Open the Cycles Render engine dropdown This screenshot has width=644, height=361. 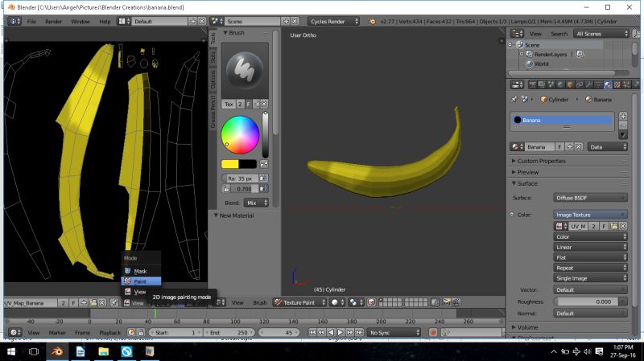(334, 22)
